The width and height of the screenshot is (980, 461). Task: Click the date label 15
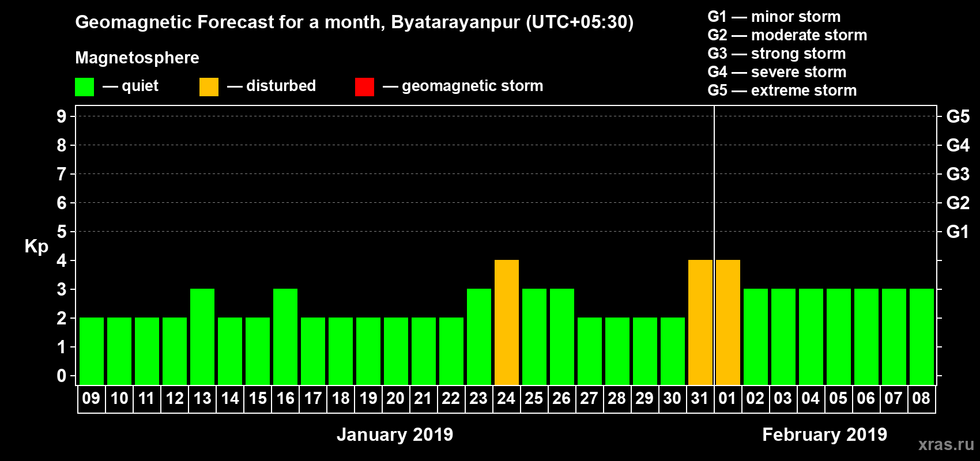click(x=258, y=398)
